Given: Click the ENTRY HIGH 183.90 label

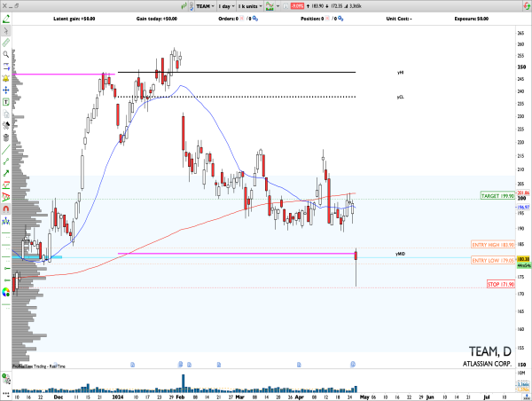Looking at the screenshot, I should pos(493,245).
